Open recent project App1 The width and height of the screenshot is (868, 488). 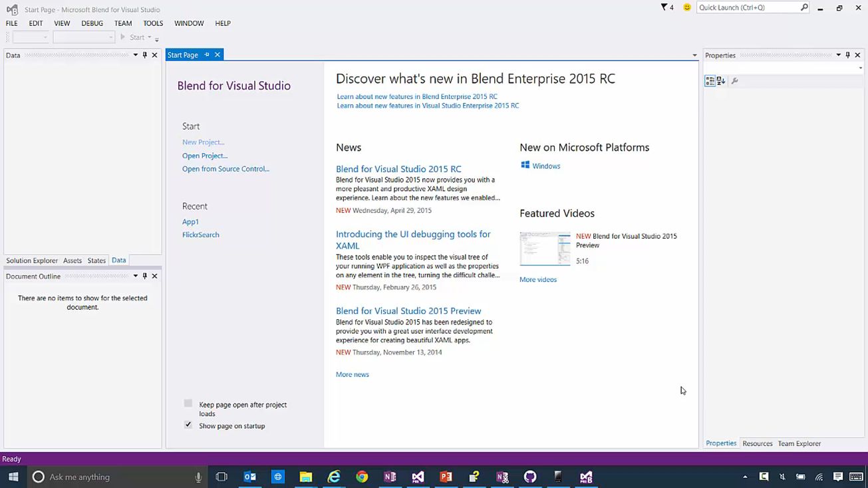190,221
